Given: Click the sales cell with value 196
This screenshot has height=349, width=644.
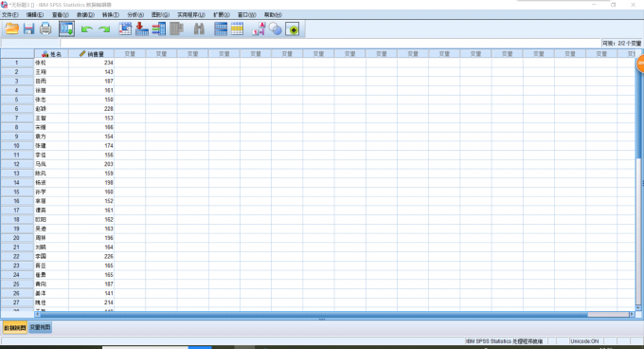Looking at the screenshot, I should tap(91, 238).
